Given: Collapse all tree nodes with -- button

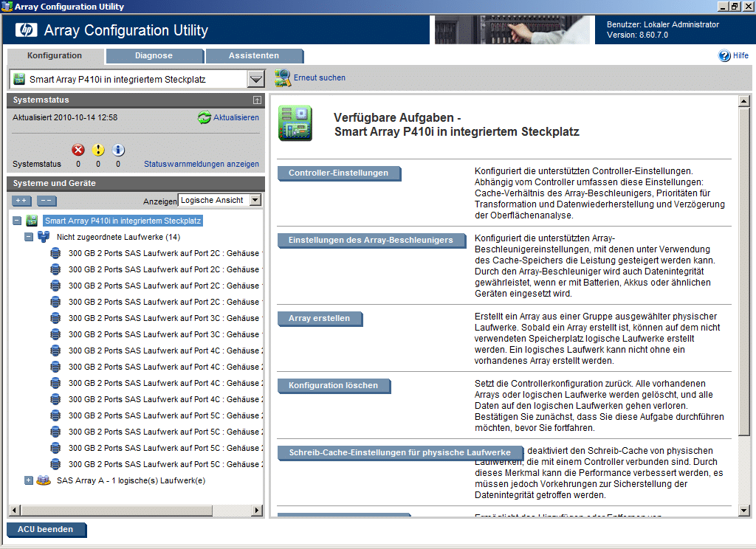Looking at the screenshot, I should point(47,201).
